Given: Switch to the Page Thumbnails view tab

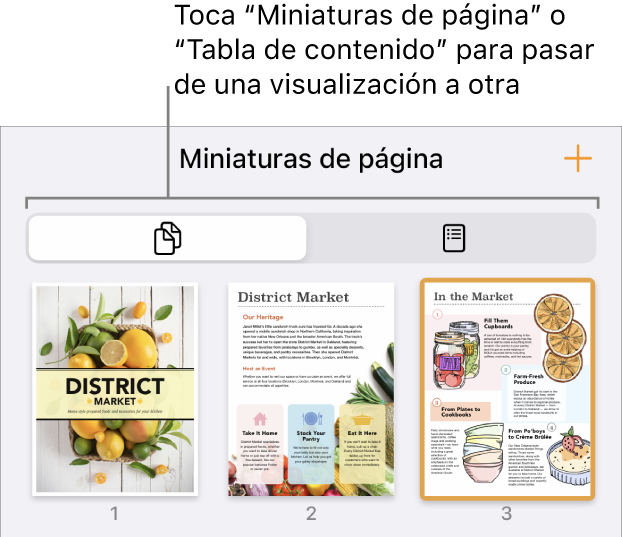Looking at the screenshot, I should click(x=167, y=238).
